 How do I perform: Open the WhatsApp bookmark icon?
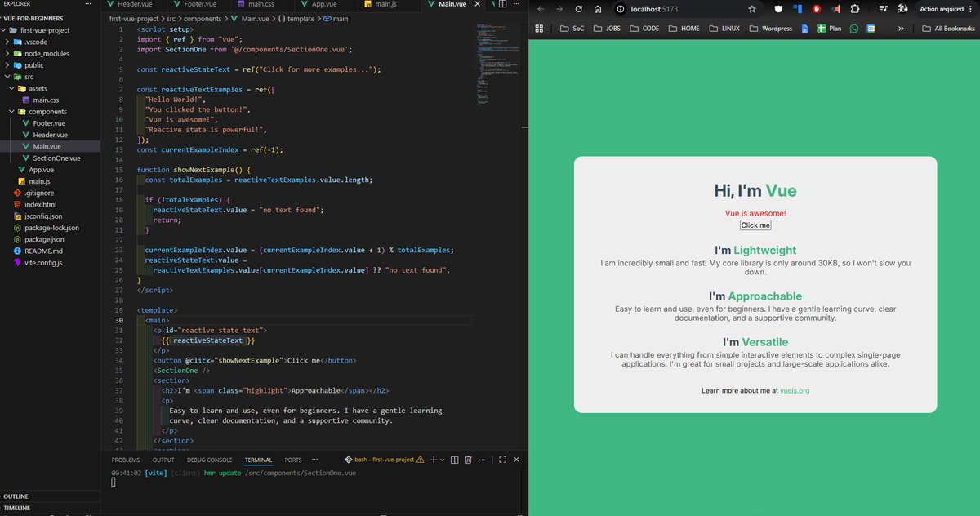pyautogui.click(x=854, y=29)
